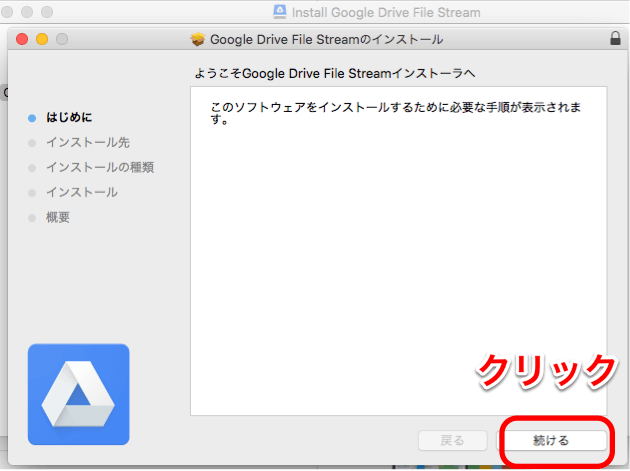
Task: Select the 概要 step in the sidebar
Action: click(58, 217)
